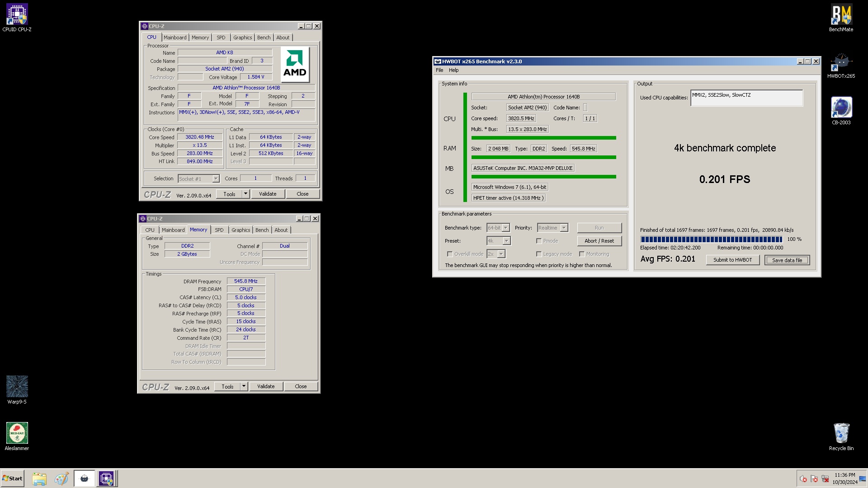
Task: Click the Run button
Action: 599,228
